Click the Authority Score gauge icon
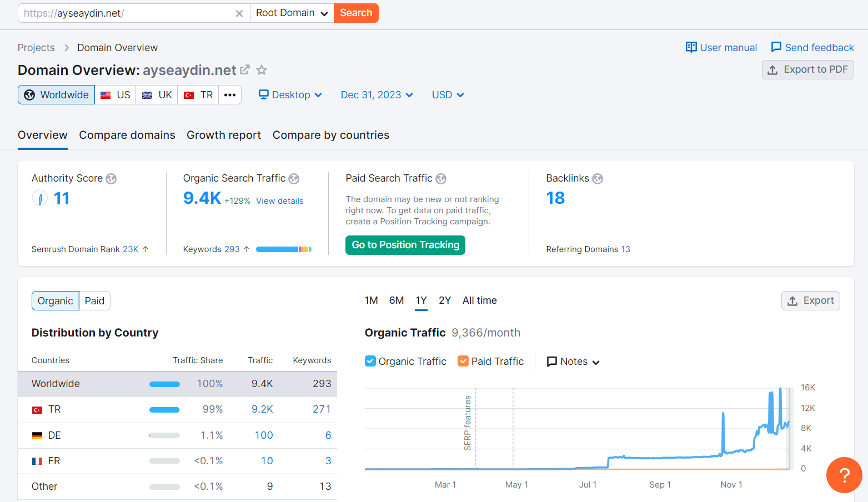The image size is (868, 502). tap(39, 198)
